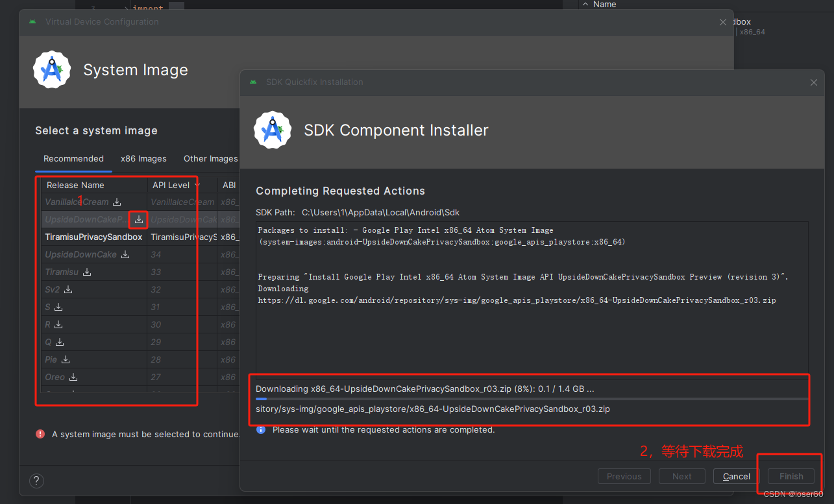The height and width of the screenshot is (504, 834).
Task: Click the Packages to install log line
Action: (x=406, y=230)
